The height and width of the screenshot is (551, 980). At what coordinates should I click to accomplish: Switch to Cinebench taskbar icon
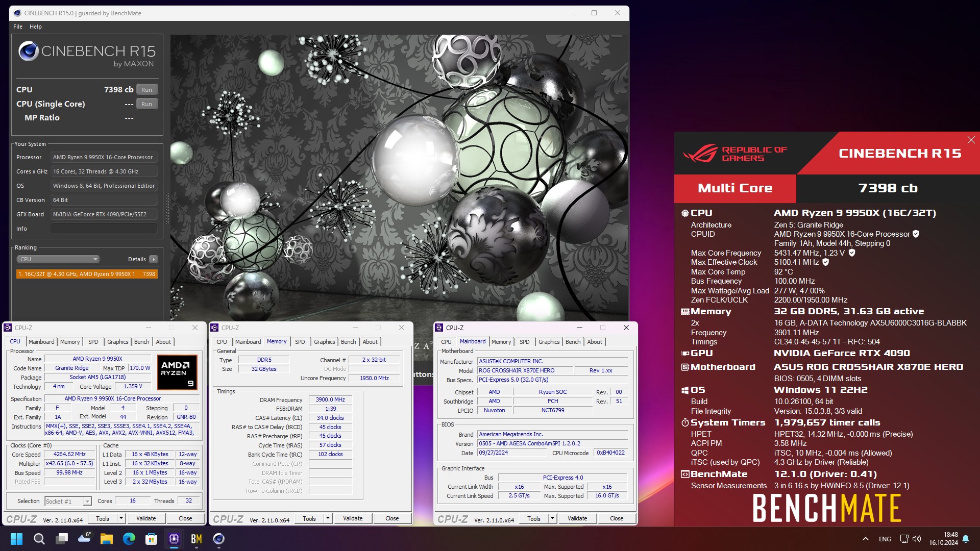coord(218,539)
